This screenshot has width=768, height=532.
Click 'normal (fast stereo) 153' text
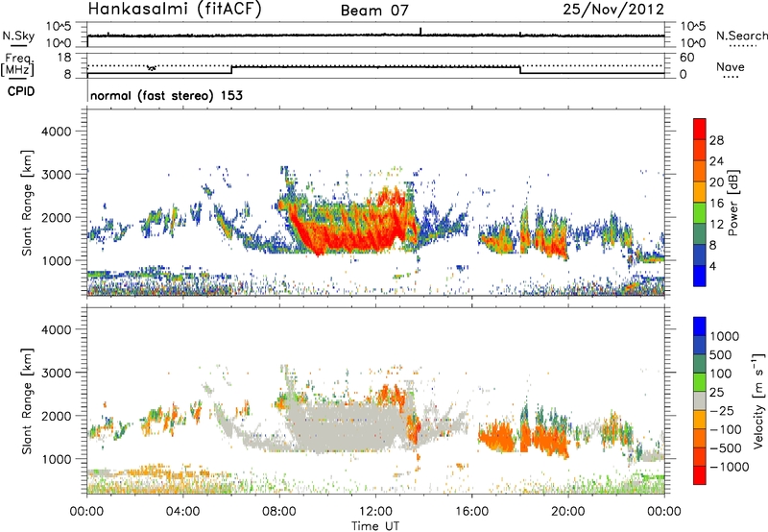[166, 95]
